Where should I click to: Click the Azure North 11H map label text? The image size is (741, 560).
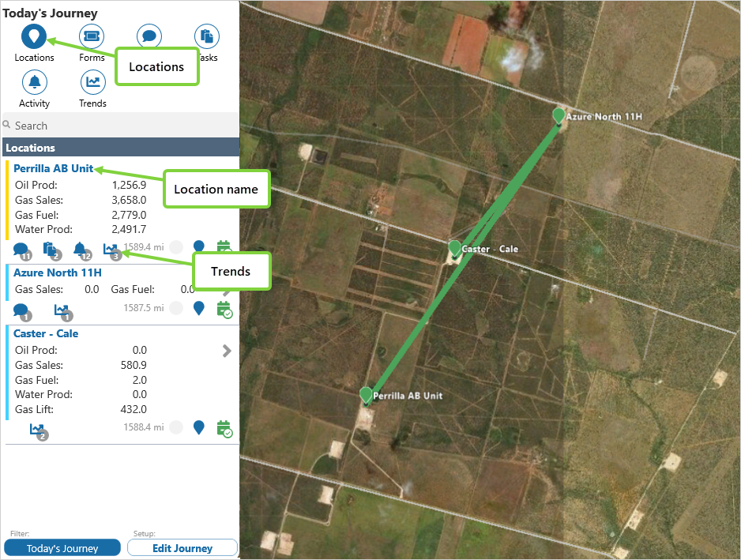tap(604, 117)
